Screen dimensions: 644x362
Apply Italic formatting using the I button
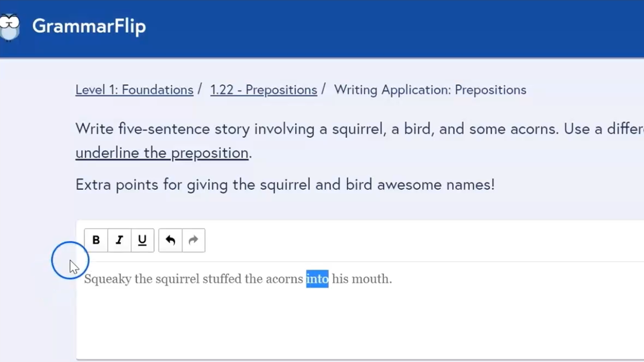[119, 240]
